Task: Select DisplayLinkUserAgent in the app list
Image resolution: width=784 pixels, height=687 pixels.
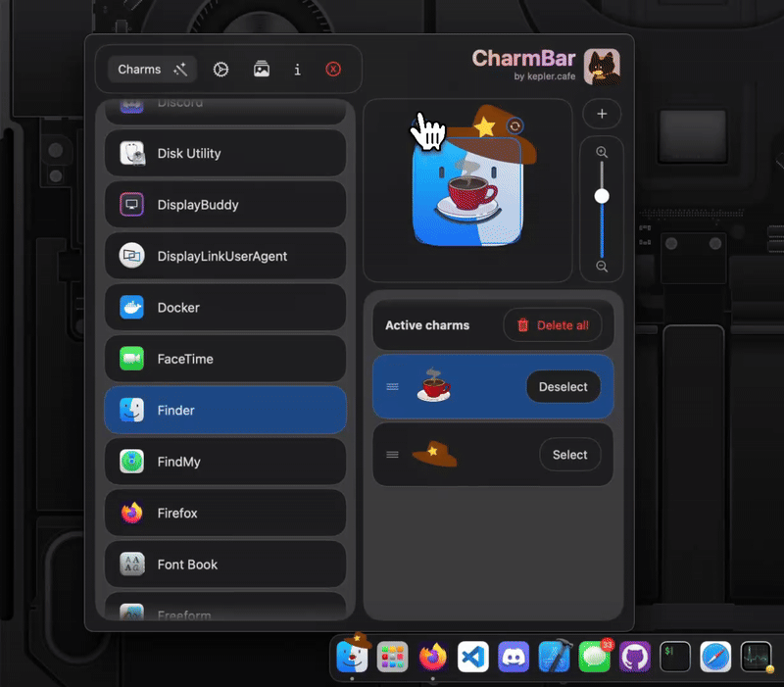Action: coord(225,256)
